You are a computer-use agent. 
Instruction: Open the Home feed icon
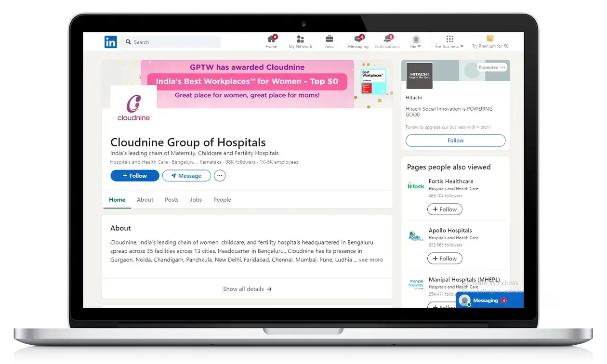271,41
